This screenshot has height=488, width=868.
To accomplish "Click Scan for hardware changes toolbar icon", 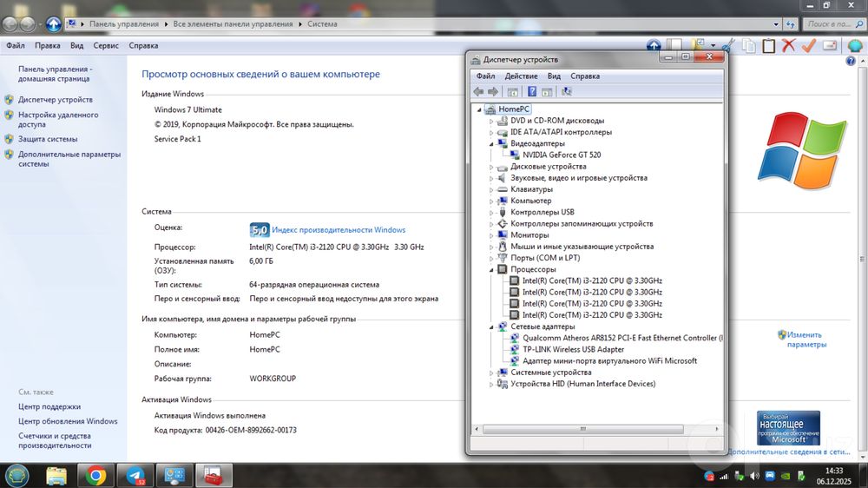I will click(x=566, y=92).
